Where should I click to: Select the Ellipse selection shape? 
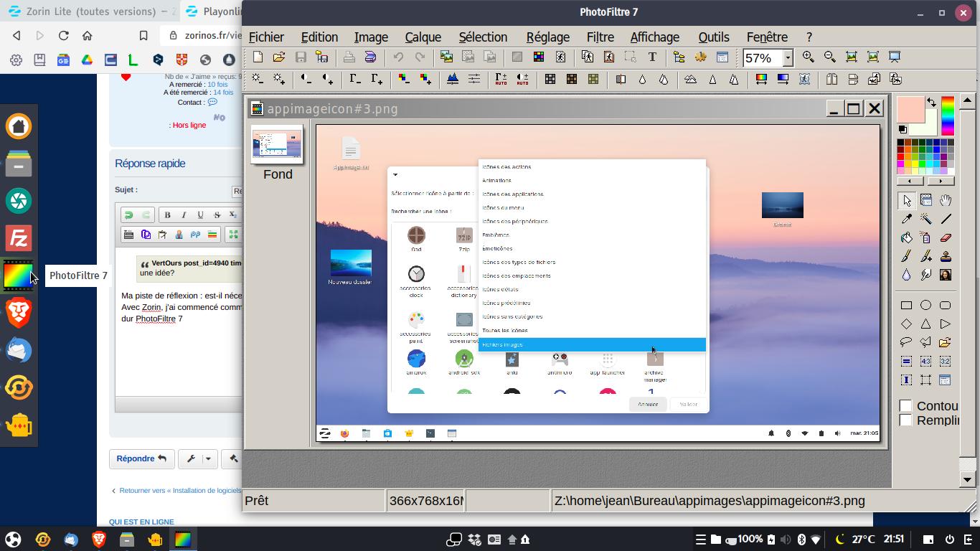point(926,305)
